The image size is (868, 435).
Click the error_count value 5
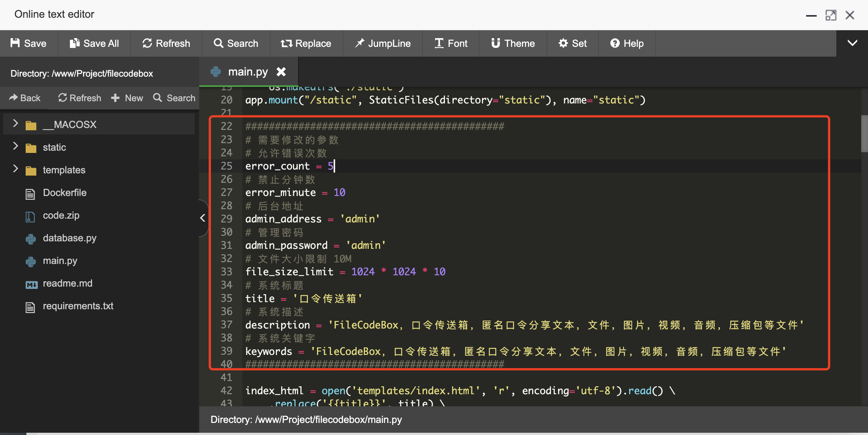pyautogui.click(x=331, y=166)
